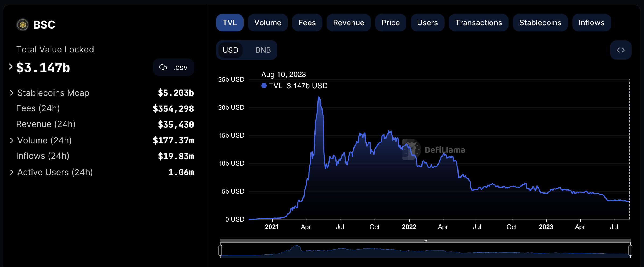Click right handle of range slider

tap(630, 250)
